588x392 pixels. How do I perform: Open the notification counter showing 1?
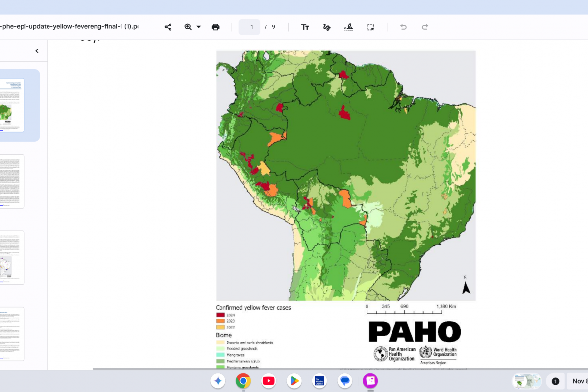pos(555,381)
